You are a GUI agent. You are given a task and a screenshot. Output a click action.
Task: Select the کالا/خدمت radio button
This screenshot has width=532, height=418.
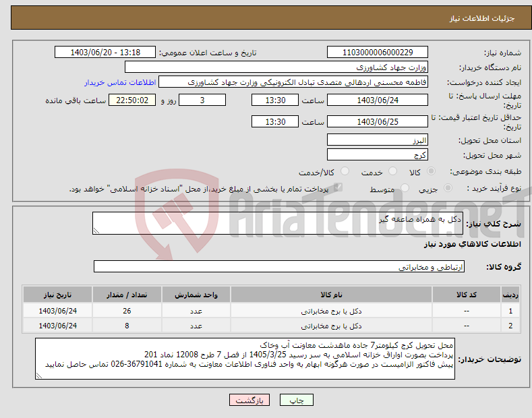coord(345,171)
